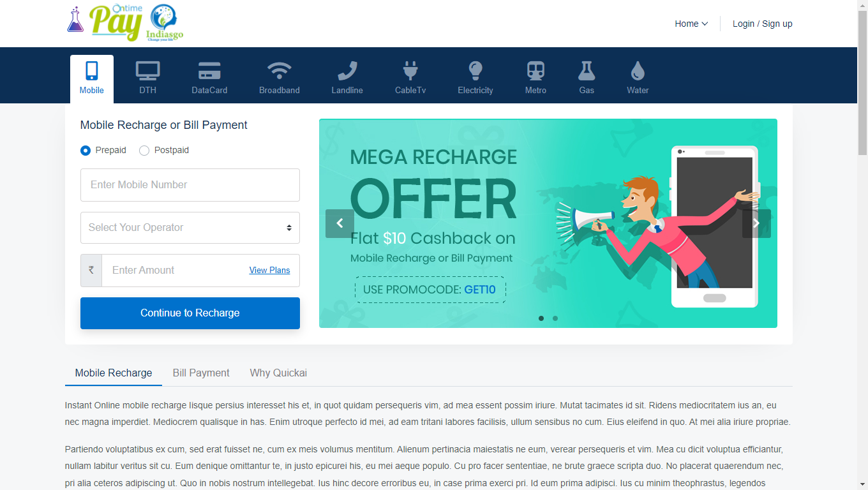Select the CableTv plug icon
The image size is (868, 490).
[x=410, y=71]
